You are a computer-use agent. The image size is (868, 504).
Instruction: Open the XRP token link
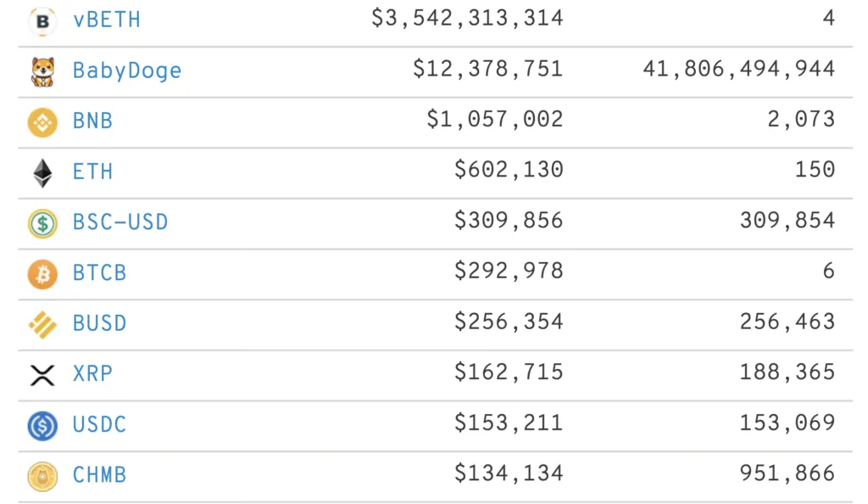[x=93, y=374]
